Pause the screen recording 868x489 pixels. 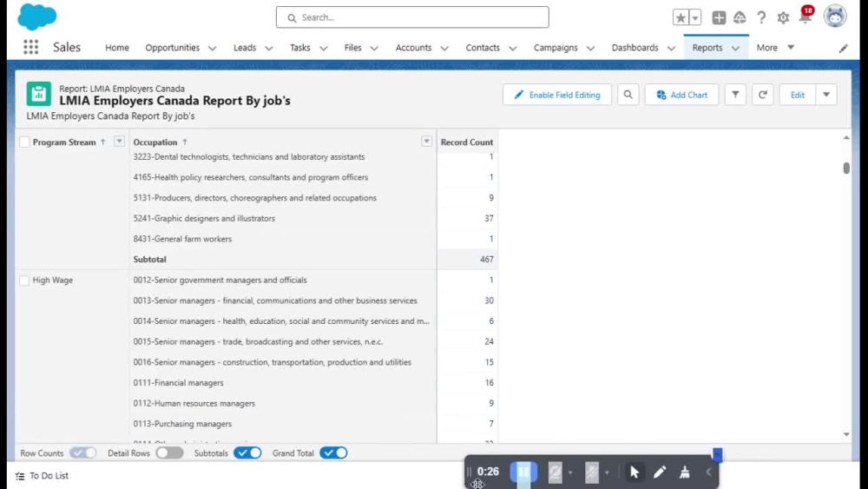pos(523,472)
